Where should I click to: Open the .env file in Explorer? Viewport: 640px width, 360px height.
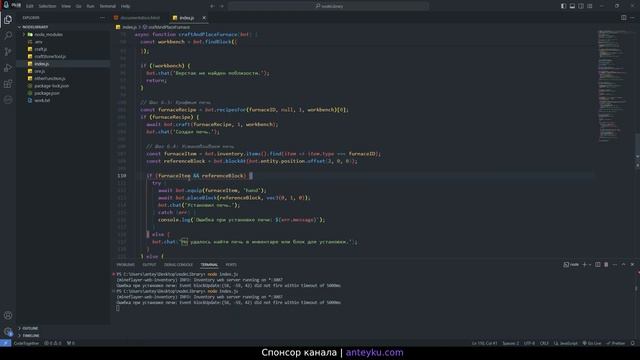(x=38, y=42)
